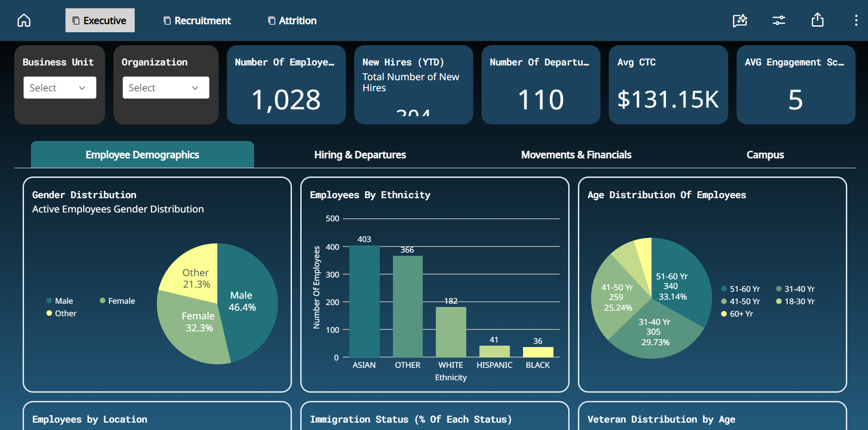Open the Movements & Financials tab

(576, 154)
